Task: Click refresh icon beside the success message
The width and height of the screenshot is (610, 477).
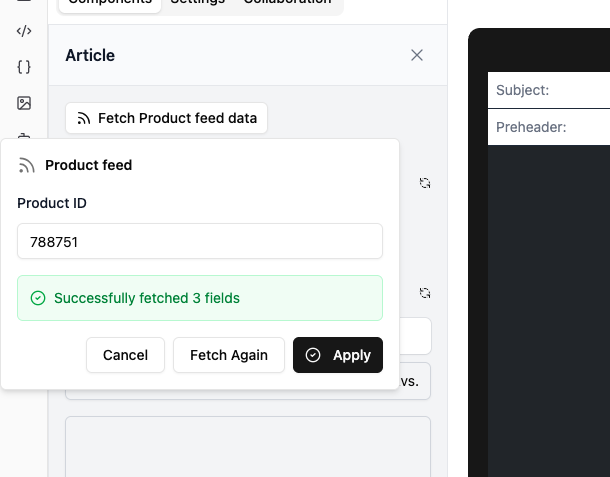Action: [x=425, y=293]
